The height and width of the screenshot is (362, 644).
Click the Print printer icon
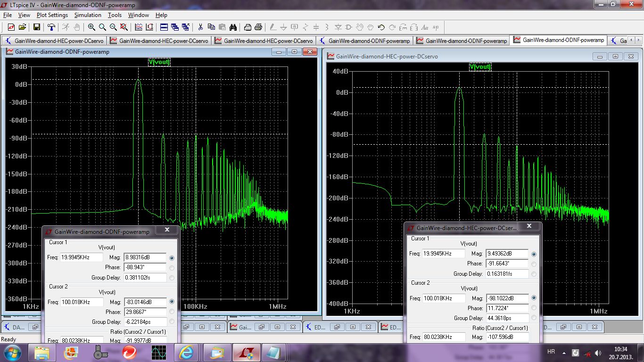[258, 27]
